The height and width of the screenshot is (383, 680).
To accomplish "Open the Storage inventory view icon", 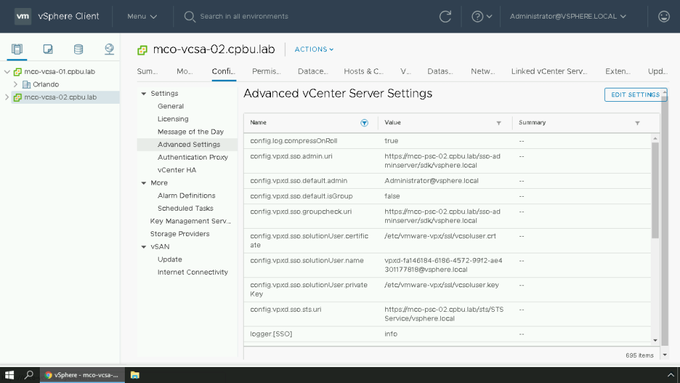I will pyautogui.click(x=78, y=49).
